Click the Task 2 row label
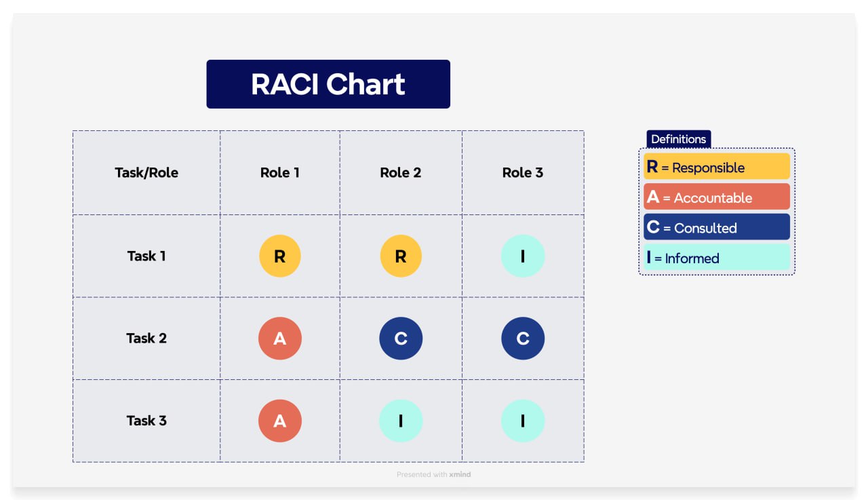This screenshot has width=868, height=500. point(146,338)
